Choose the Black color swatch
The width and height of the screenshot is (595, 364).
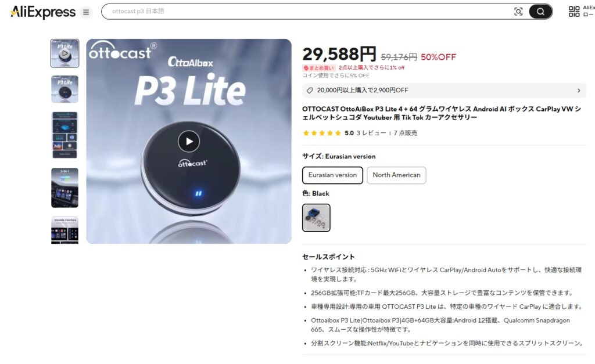tap(316, 218)
